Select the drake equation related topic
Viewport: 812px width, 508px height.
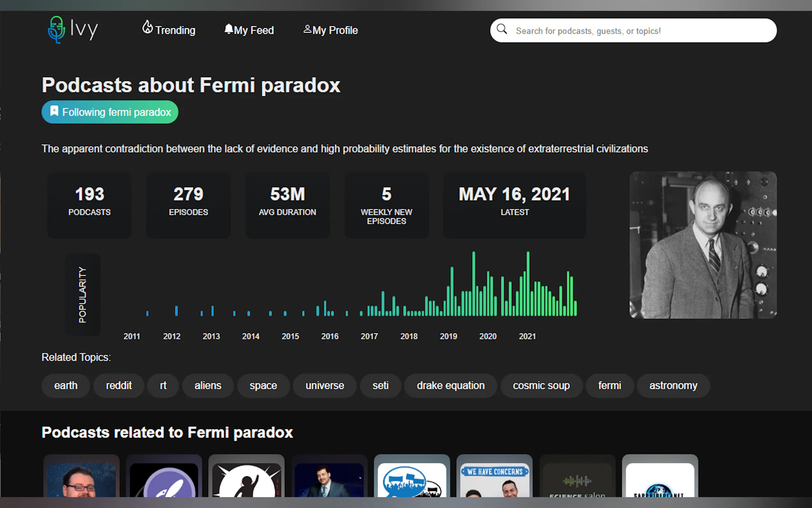[x=450, y=385]
